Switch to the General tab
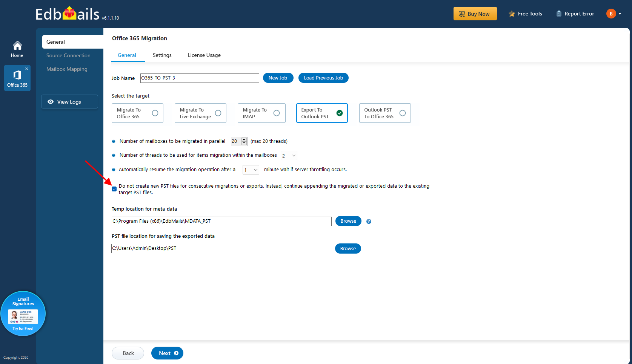The height and width of the screenshot is (364, 632). click(x=127, y=55)
